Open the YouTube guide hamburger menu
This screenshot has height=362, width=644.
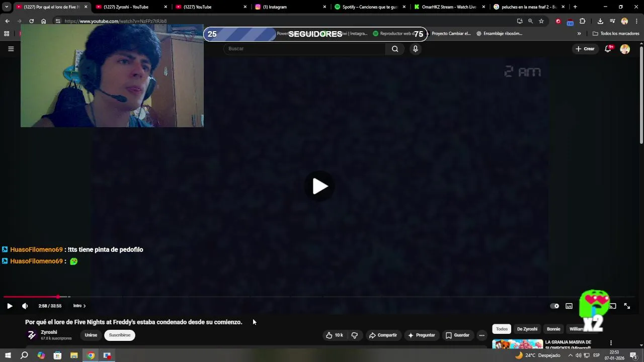11,49
